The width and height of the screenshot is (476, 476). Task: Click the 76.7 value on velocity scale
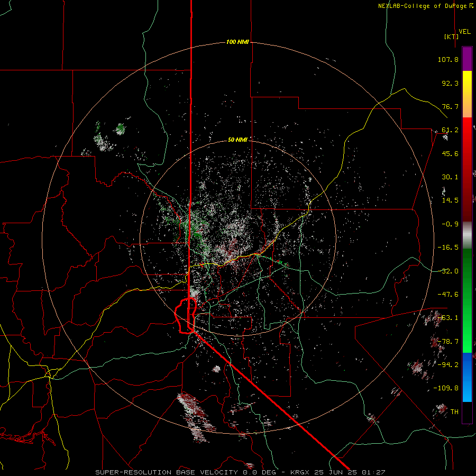(450, 106)
